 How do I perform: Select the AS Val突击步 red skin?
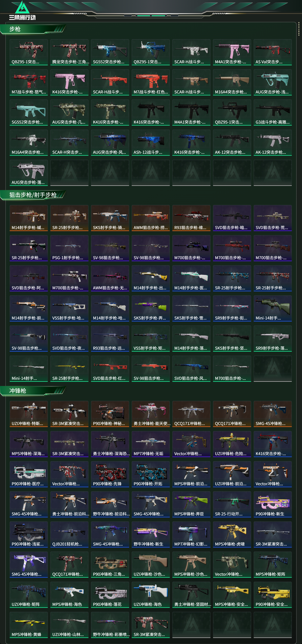tap(273, 52)
